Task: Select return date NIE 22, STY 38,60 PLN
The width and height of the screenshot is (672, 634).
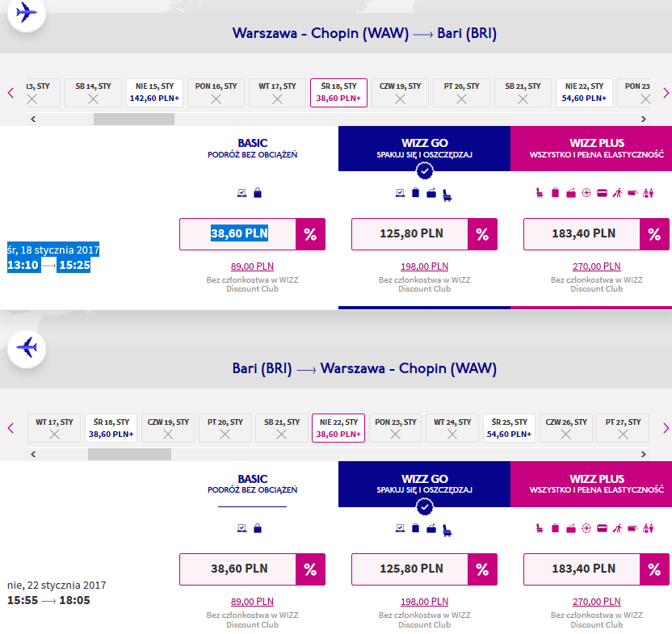Action: pyautogui.click(x=338, y=428)
